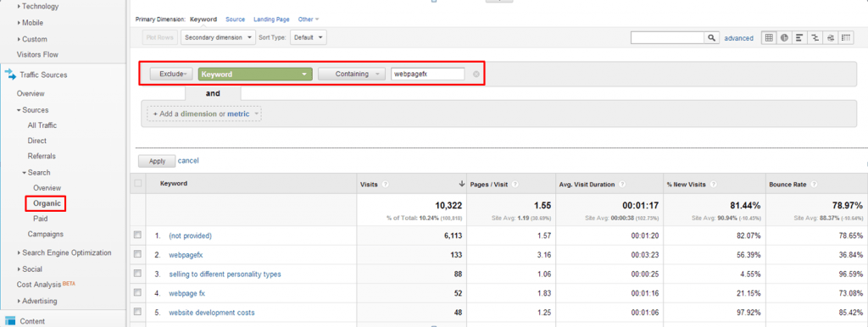The image size is (868, 327).
Task: Open help for Visits column
Action: click(x=386, y=184)
